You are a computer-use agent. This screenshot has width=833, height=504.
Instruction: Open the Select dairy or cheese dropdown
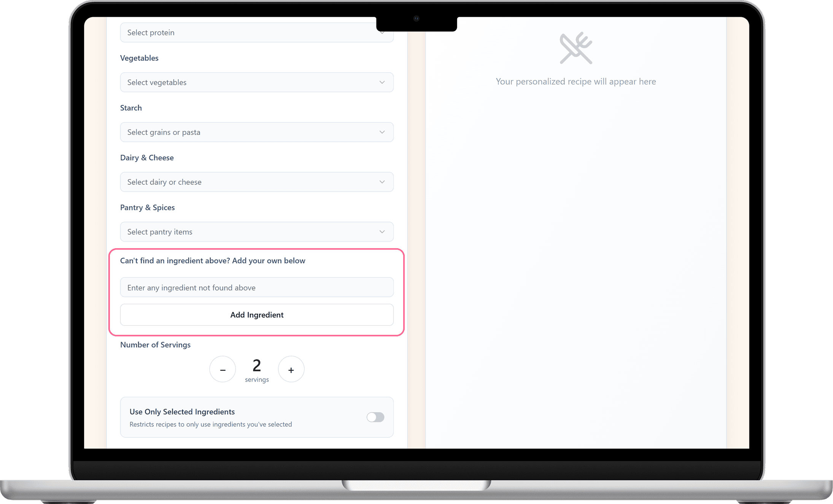pyautogui.click(x=257, y=182)
